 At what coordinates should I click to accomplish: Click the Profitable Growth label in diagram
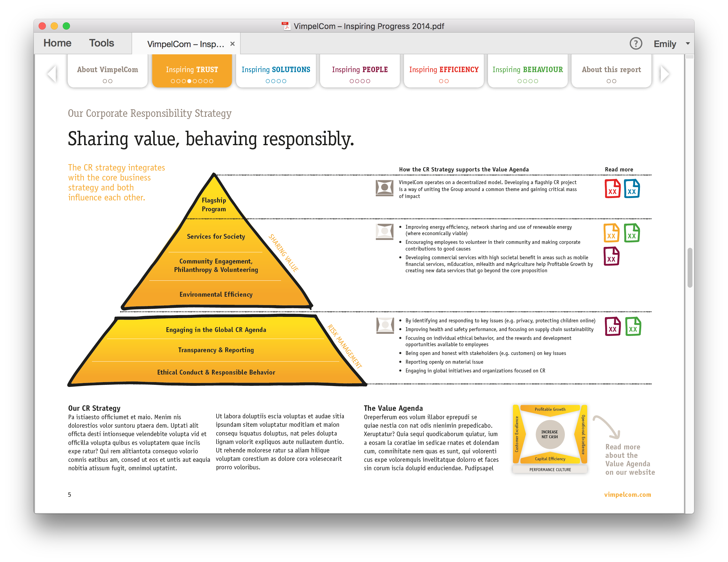tap(550, 409)
